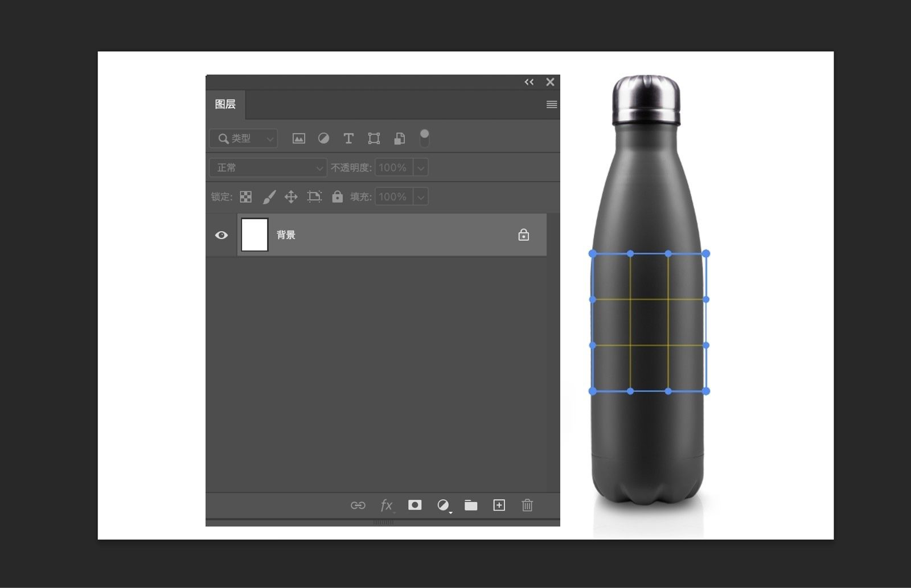Click the 图层 panel tab
Screen dimensions: 911x588
pyautogui.click(x=225, y=104)
